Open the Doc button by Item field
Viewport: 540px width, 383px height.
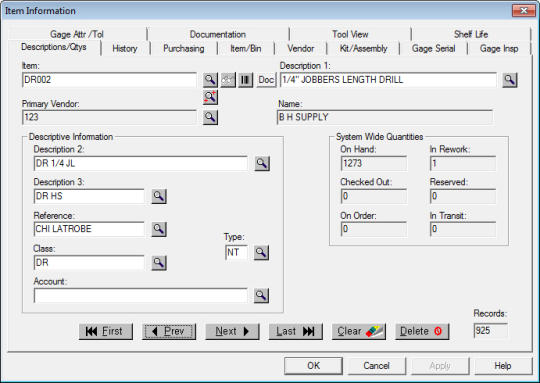(266, 80)
